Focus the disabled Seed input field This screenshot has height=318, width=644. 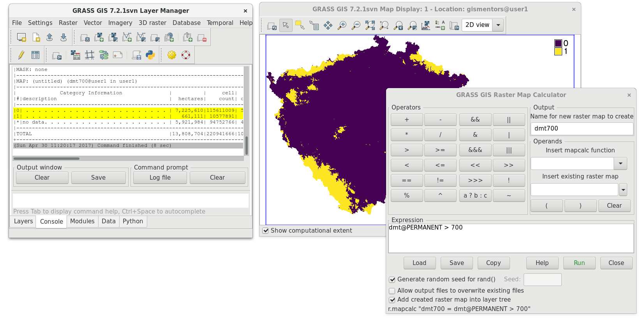pyautogui.click(x=542, y=279)
